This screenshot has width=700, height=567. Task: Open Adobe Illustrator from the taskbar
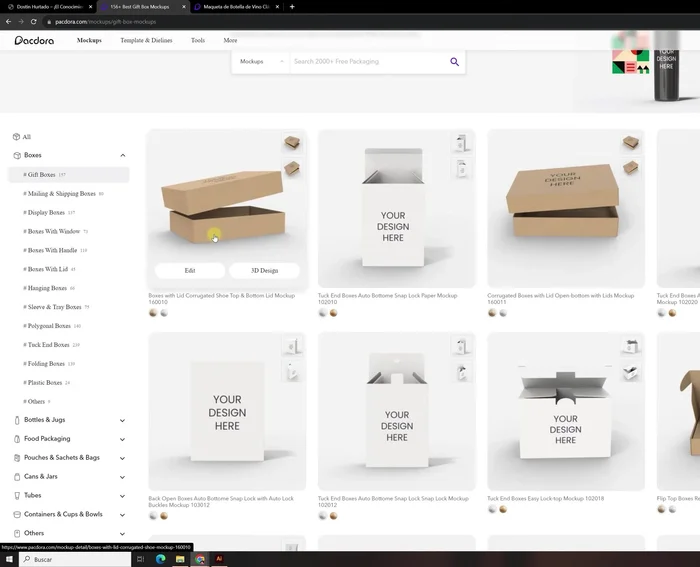coord(219,559)
